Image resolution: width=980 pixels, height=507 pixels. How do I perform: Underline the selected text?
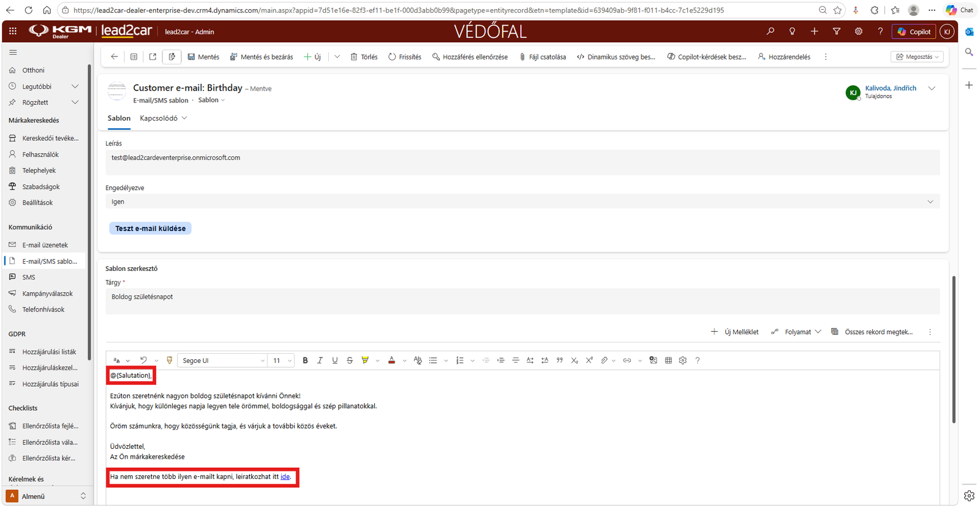pyautogui.click(x=334, y=360)
